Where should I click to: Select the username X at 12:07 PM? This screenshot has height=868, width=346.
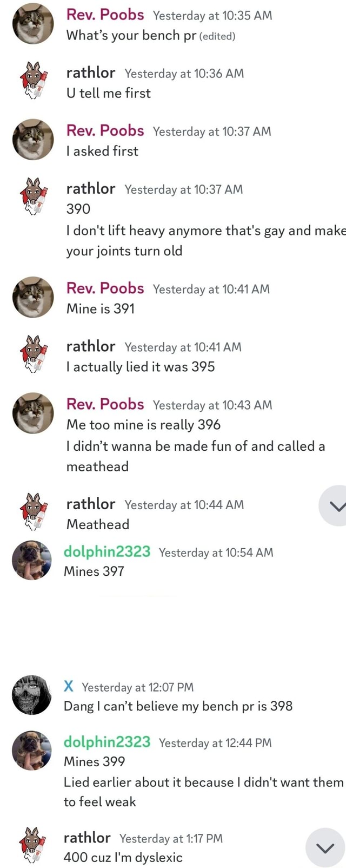69,687
